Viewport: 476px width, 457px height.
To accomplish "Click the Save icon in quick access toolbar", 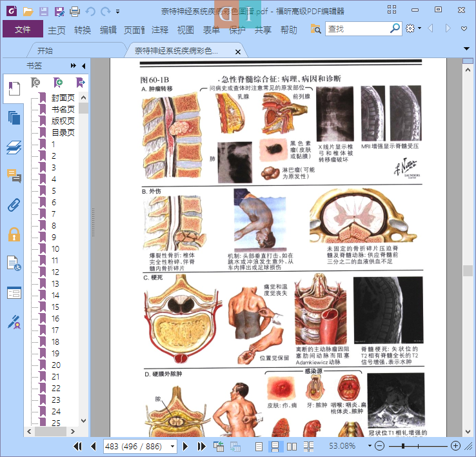I will click(x=44, y=12).
